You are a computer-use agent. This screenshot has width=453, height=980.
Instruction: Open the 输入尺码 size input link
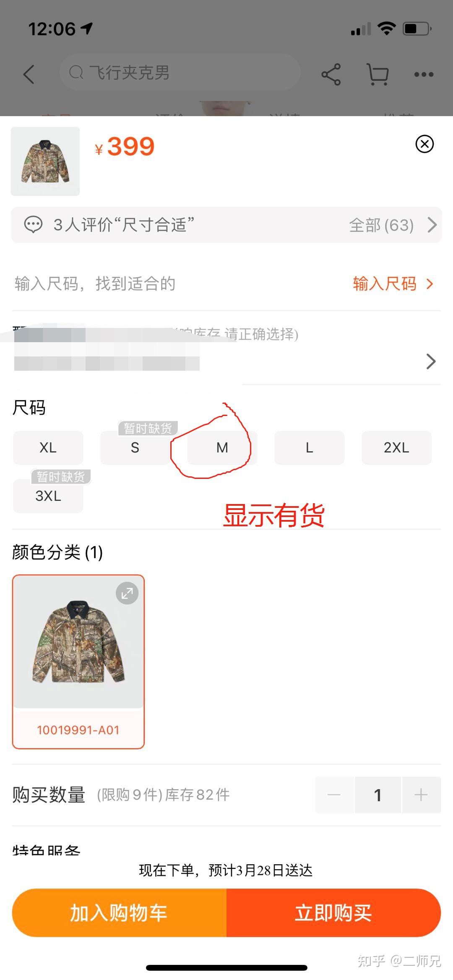point(393,284)
